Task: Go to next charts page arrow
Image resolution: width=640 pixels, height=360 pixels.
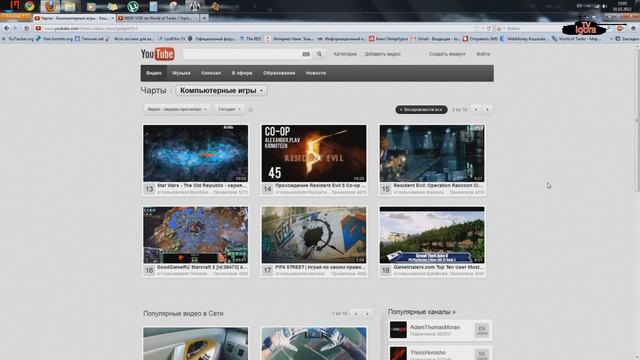Action: pos(487,109)
